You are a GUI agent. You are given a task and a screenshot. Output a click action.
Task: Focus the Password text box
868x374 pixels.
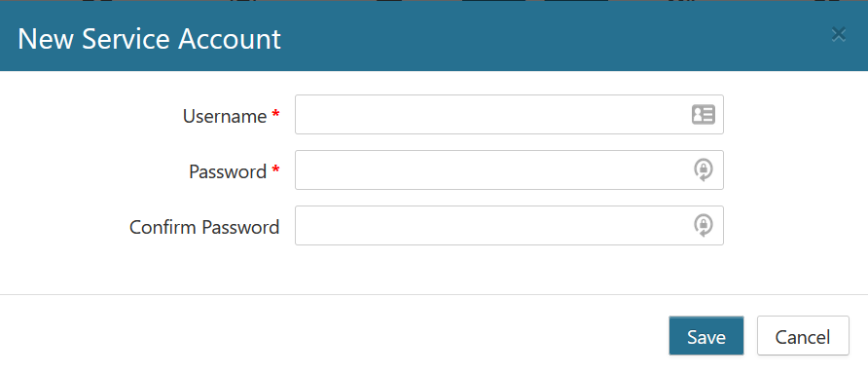(x=509, y=169)
